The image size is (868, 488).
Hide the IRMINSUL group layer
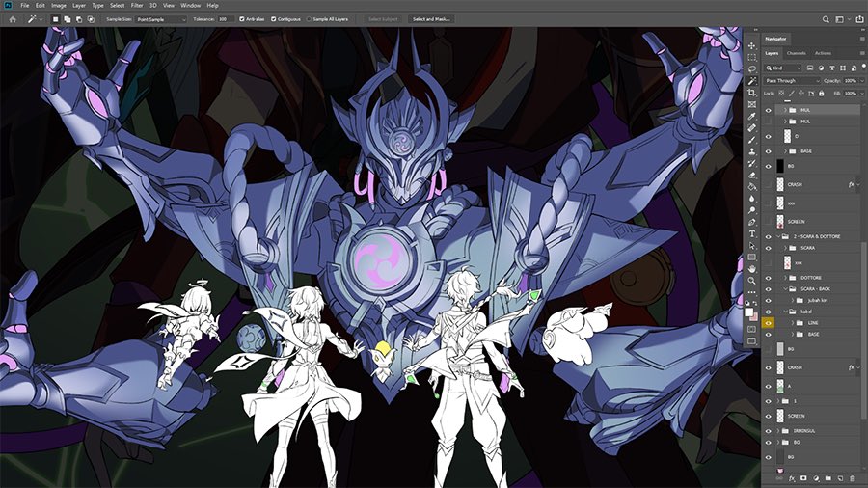pos(769,431)
